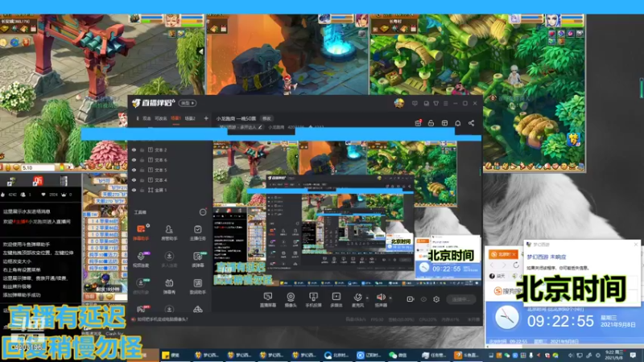Open the 视频连麦 tool

(140, 259)
